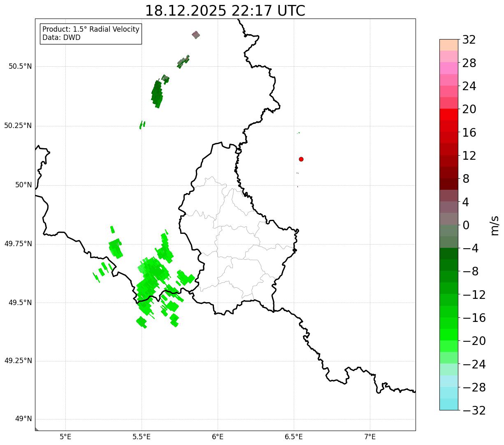Click the dark green radar echo near 50.4°N
Viewport: 504px width, 445px height.
(x=157, y=93)
